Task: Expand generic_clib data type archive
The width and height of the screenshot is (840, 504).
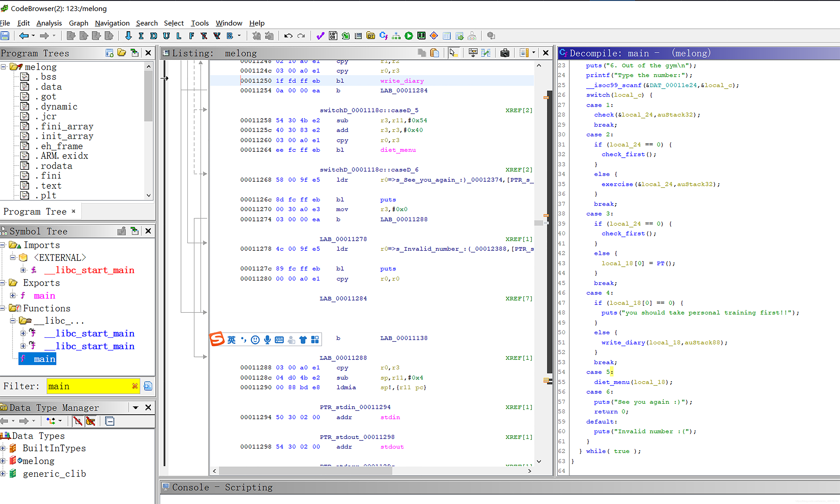Action: point(3,473)
